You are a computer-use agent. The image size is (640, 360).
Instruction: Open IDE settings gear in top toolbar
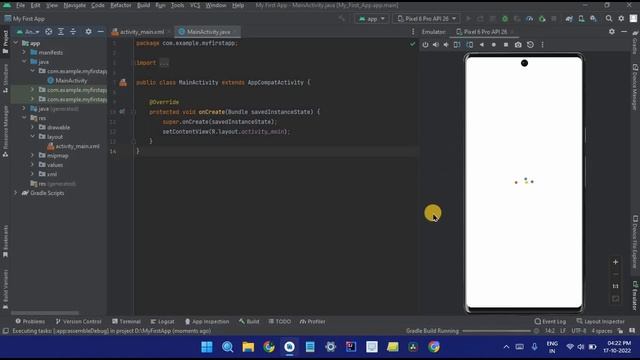coord(621,19)
